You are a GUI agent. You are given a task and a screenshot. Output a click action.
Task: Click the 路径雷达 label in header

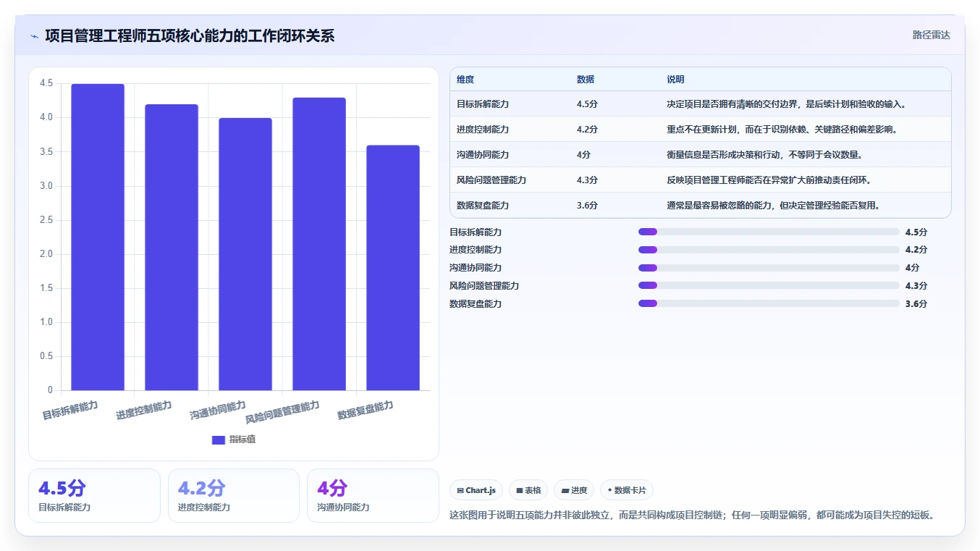click(x=931, y=35)
